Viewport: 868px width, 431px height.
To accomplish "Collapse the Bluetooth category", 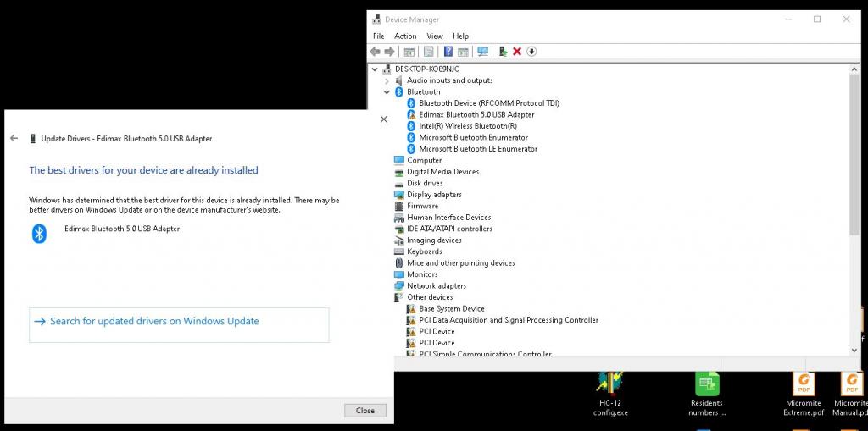I will pyautogui.click(x=387, y=91).
